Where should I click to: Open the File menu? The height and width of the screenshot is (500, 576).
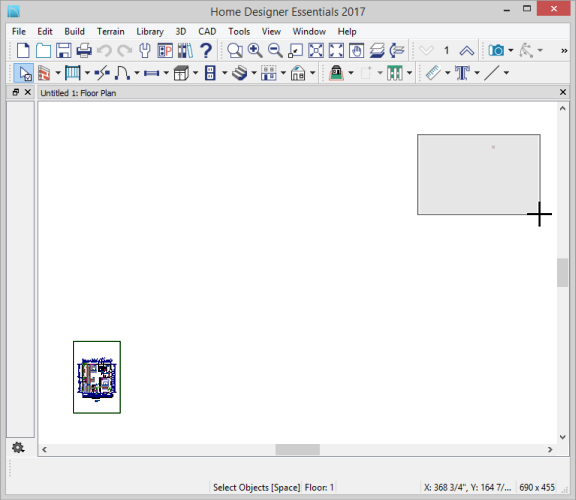pos(19,32)
